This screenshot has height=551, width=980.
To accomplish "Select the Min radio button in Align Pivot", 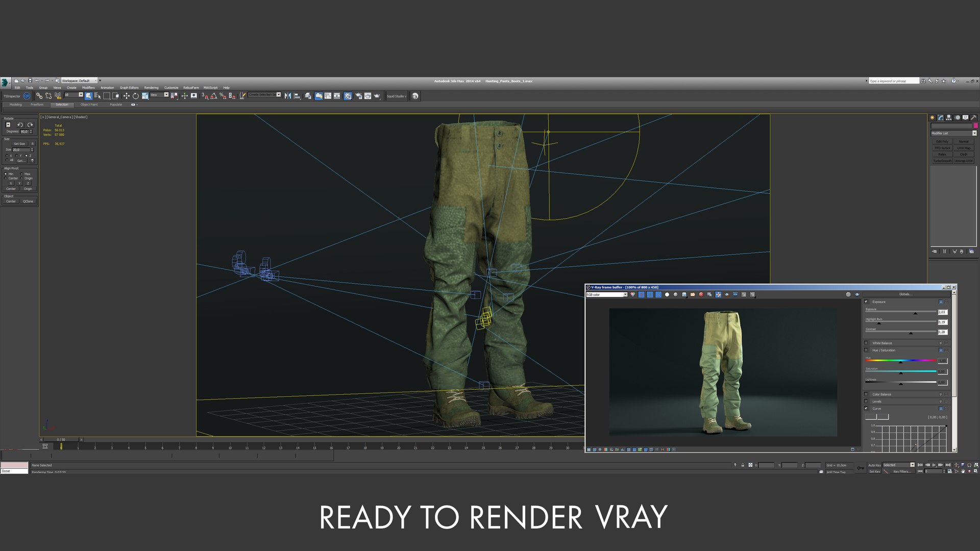I will [x=6, y=174].
